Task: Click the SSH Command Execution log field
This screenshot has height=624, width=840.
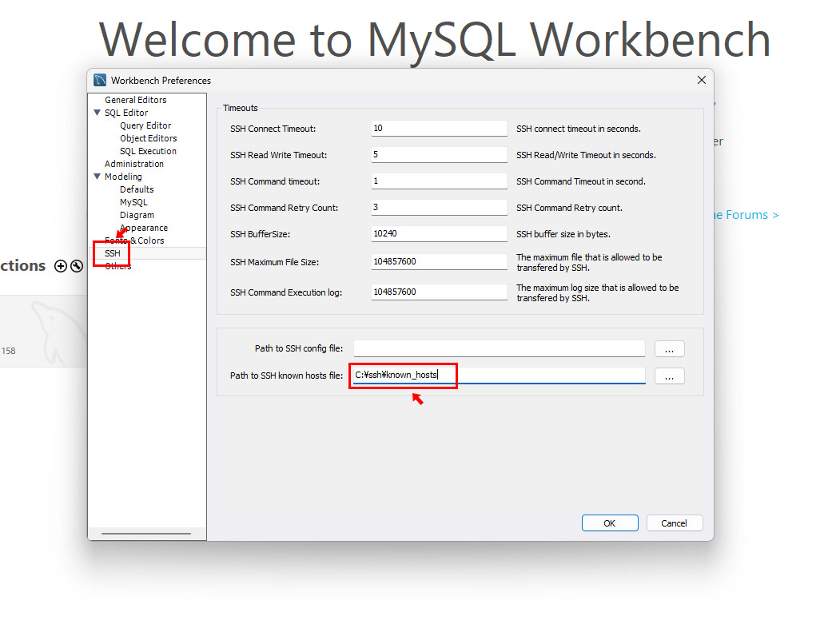Action: click(440, 292)
